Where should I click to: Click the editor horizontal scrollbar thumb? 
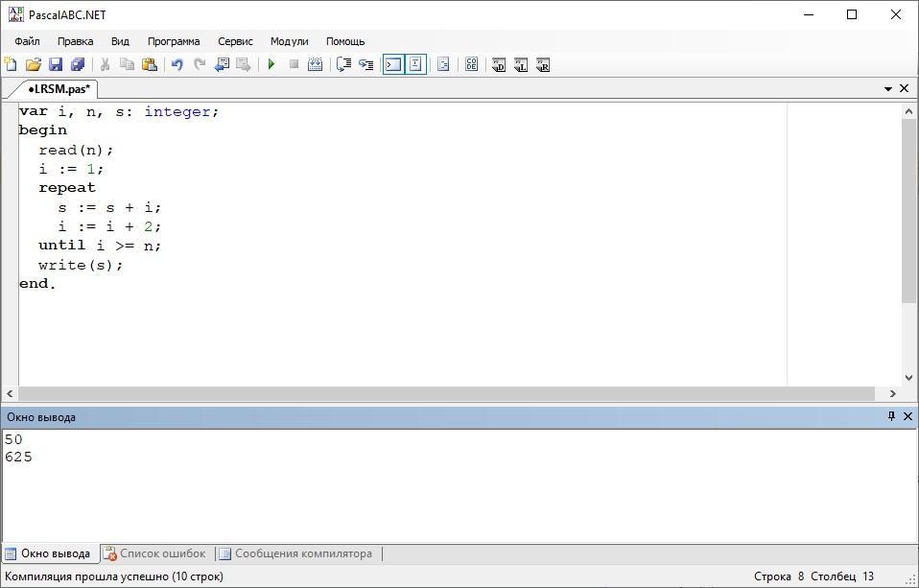click(446, 394)
